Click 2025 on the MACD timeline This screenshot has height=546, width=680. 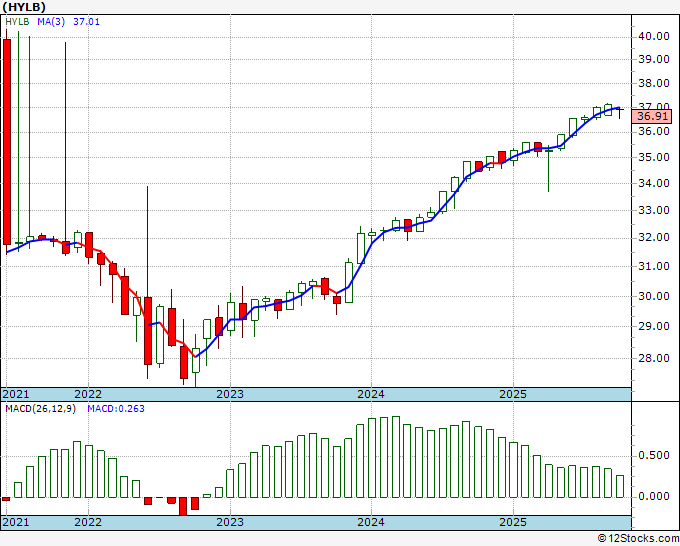pyautogui.click(x=513, y=522)
